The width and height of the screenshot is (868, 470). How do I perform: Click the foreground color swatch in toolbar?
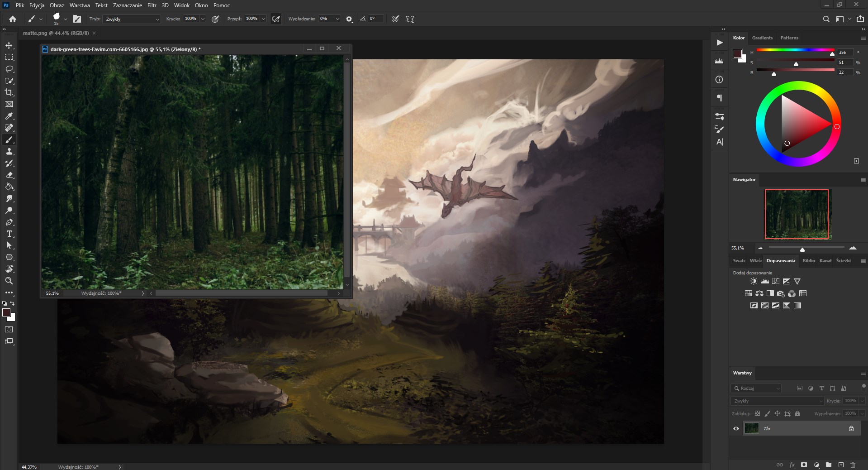coord(6,313)
